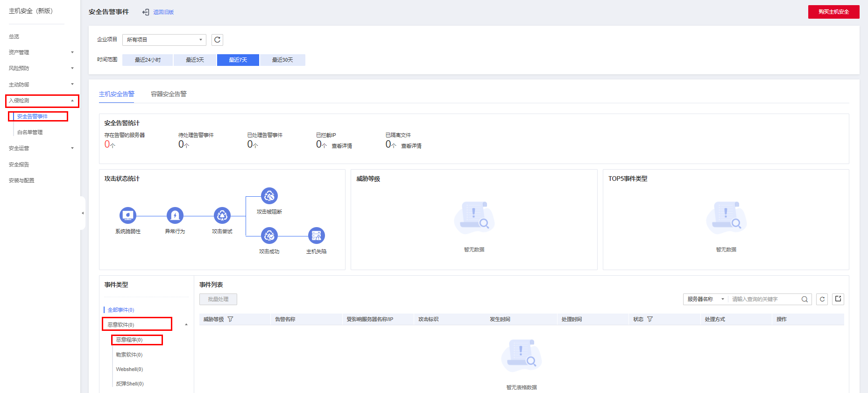This screenshot has height=393, width=868.
Task: Click the Return to Old Version (返回旧版) link
Action: point(163,12)
